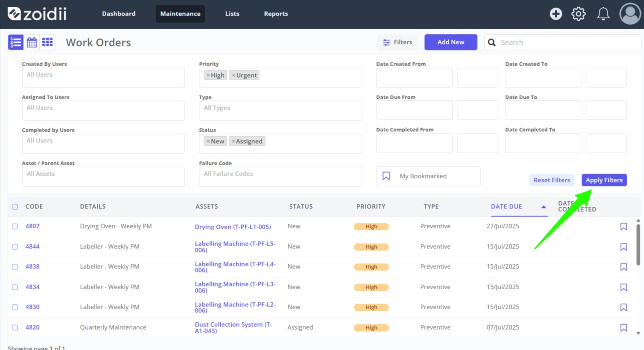This screenshot has height=350, width=644.
Task: Sort by CODE column header
Action: [x=34, y=206]
